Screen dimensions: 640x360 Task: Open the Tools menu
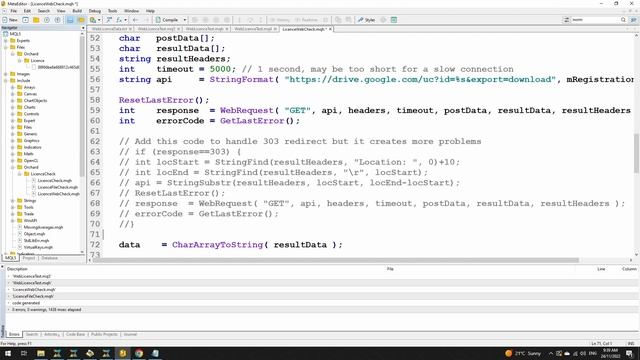[112, 11]
